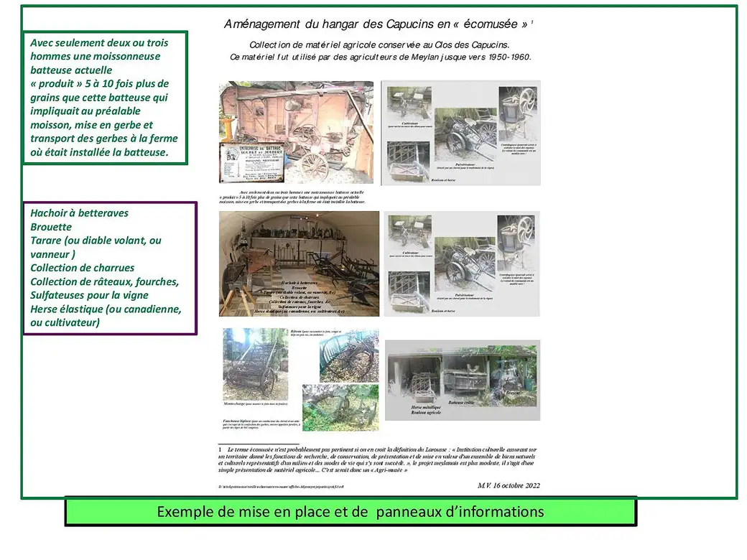
Task: Select the green text box about moissonneuse batteuse
Action: 105,98
